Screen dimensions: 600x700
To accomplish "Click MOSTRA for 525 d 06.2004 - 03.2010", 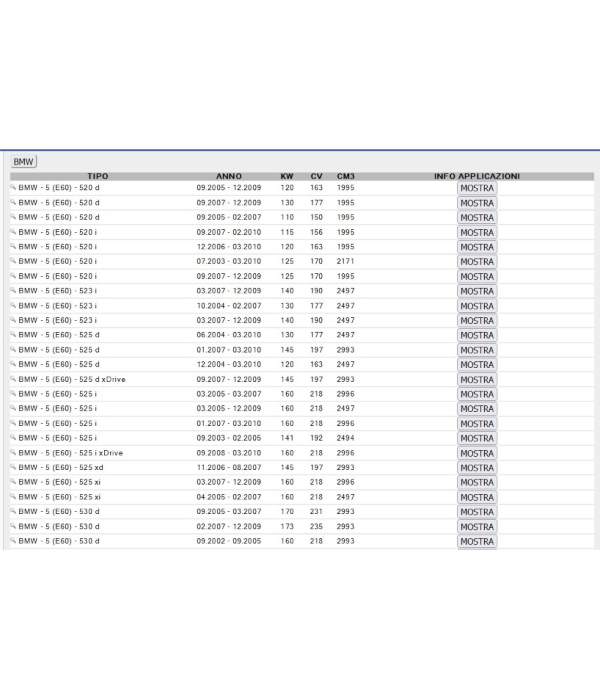I will pos(477,335).
